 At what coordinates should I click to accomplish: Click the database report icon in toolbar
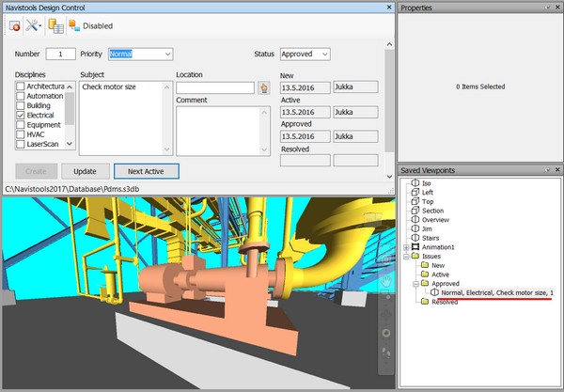tap(57, 26)
